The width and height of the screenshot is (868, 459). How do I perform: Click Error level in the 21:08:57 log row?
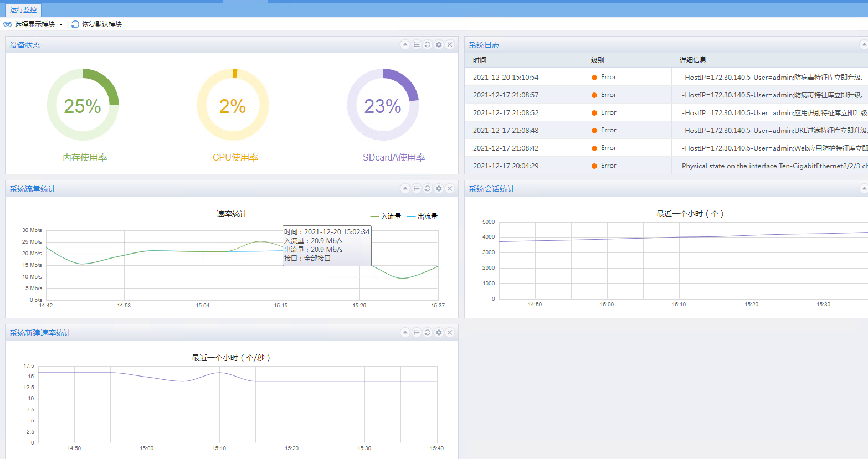(604, 95)
